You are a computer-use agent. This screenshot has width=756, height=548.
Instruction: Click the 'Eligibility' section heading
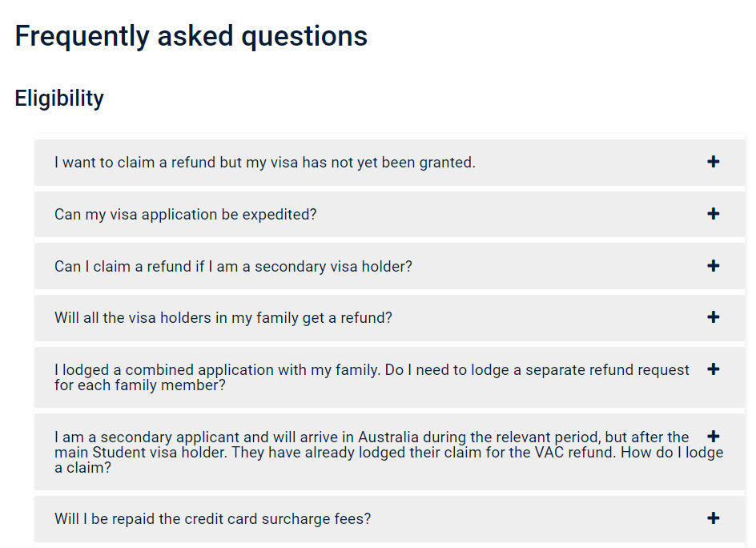(x=59, y=98)
